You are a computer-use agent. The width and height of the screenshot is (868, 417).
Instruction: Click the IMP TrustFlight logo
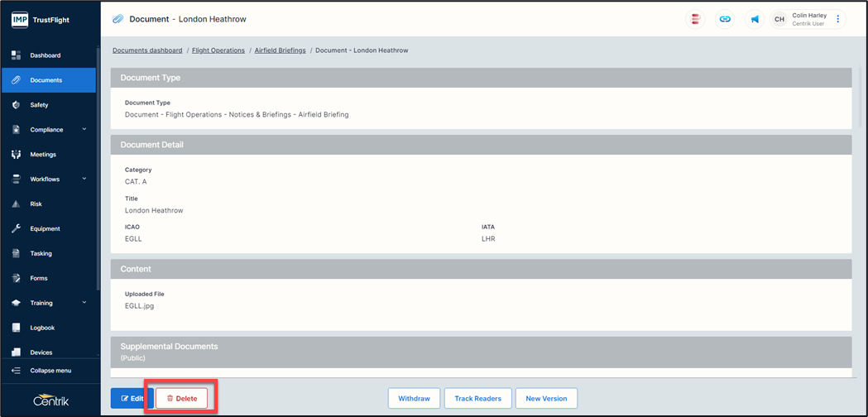tap(41, 20)
